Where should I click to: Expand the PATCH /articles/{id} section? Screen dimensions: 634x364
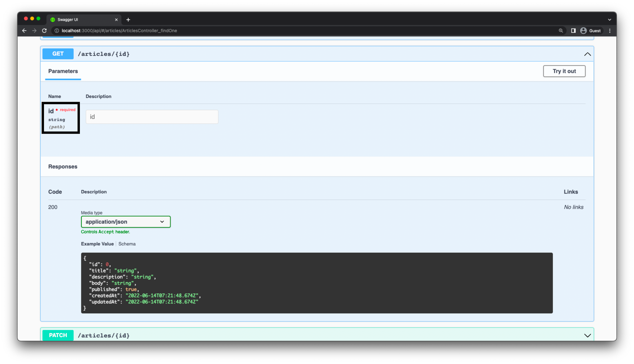coord(587,335)
